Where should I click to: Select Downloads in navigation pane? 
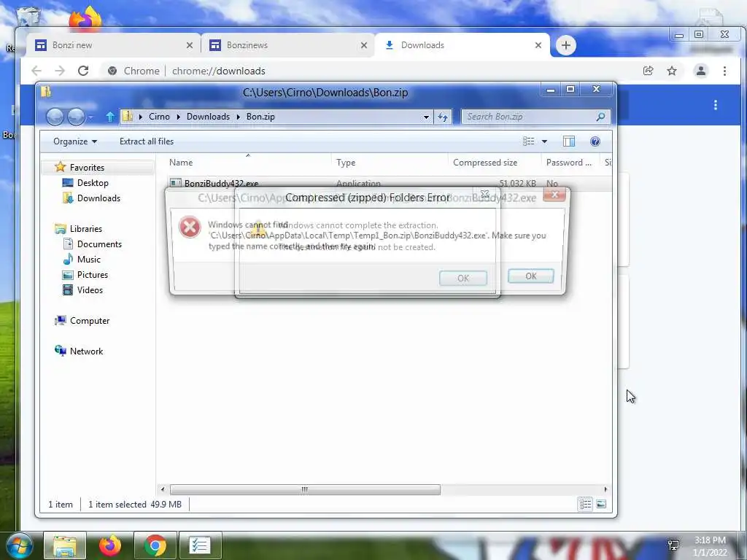98,198
